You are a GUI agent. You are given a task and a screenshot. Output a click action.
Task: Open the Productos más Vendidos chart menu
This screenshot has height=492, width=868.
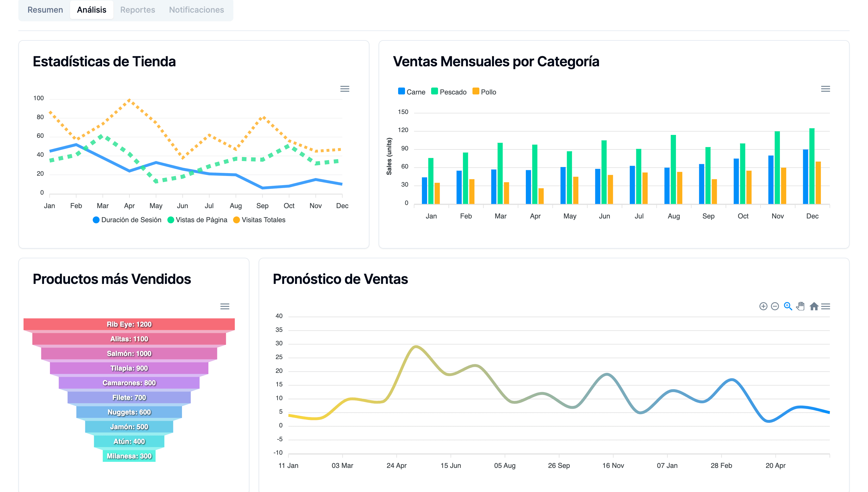tap(225, 307)
